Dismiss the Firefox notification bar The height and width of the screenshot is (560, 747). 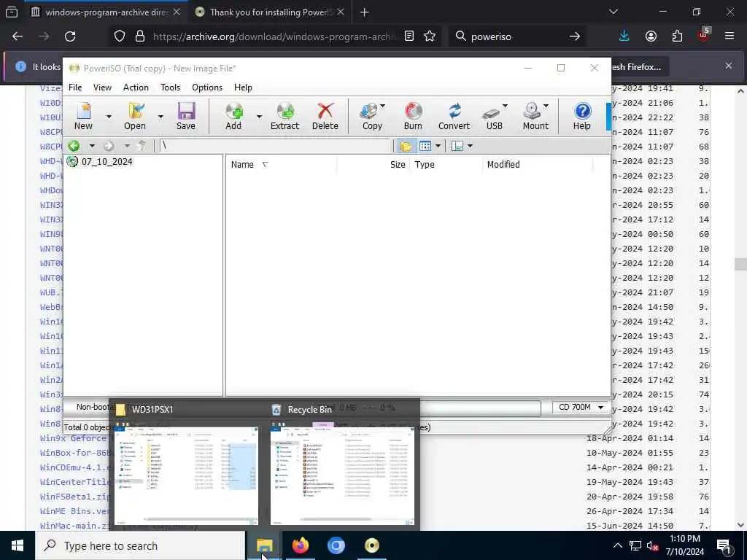coord(729,66)
